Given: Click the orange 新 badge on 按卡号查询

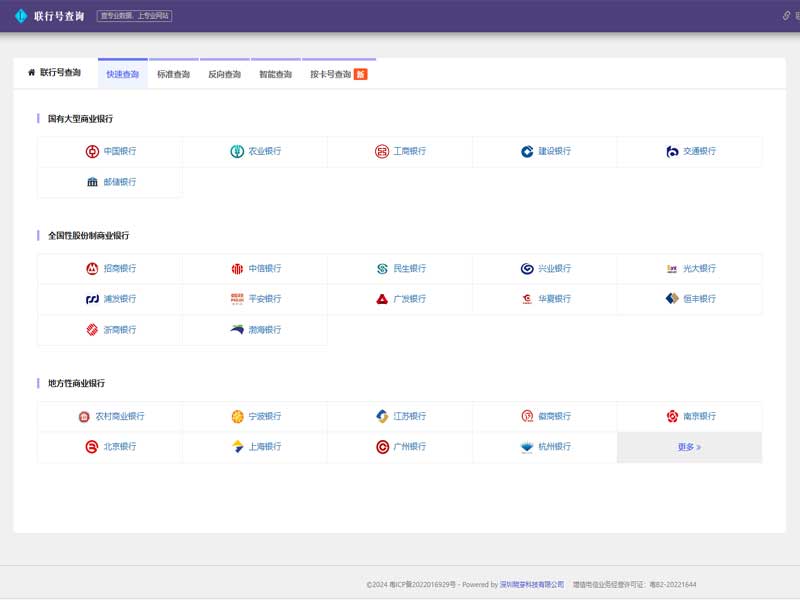Looking at the screenshot, I should [x=360, y=74].
